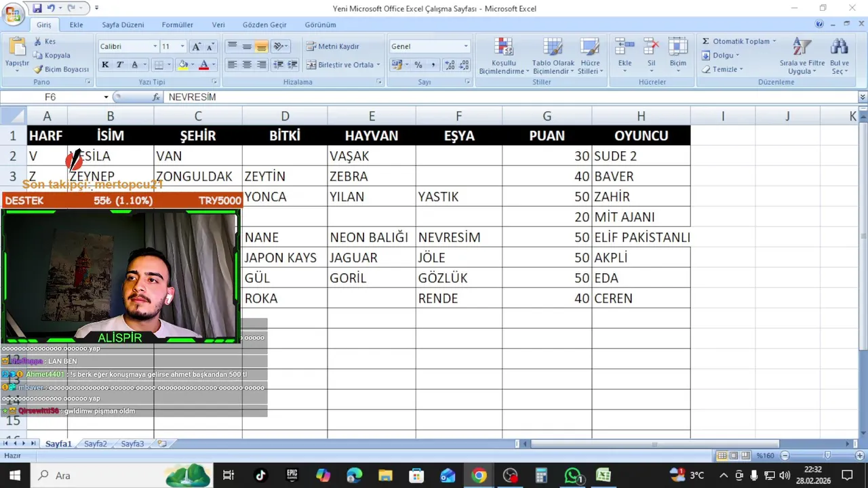Open the Gözden Geçir tab
The height and width of the screenshot is (488, 868).
[264, 25]
